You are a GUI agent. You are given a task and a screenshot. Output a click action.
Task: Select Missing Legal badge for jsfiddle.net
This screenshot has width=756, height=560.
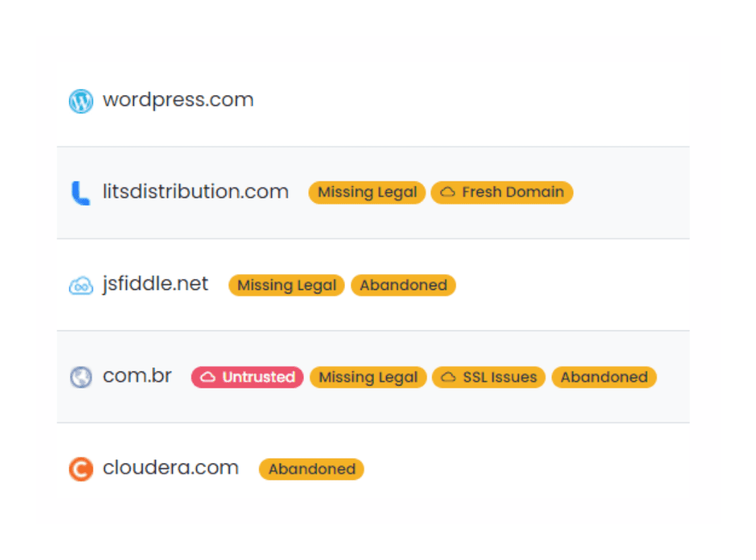point(286,285)
